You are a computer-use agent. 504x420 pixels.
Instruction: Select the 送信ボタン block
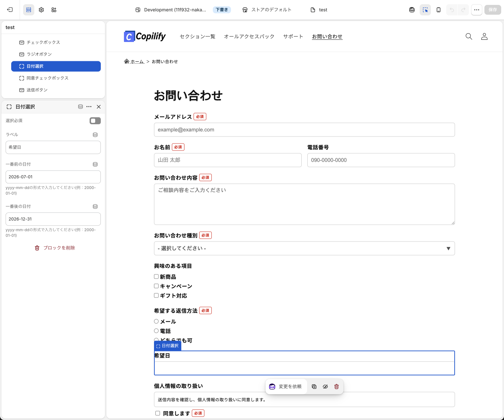click(x=56, y=90)
